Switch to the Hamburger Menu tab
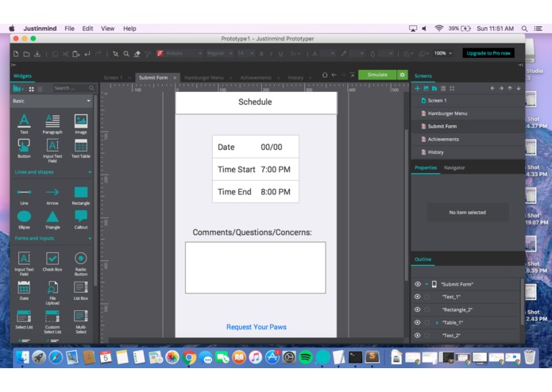The width and height of the screenshot is (552, 392). (x=204, y=78)
